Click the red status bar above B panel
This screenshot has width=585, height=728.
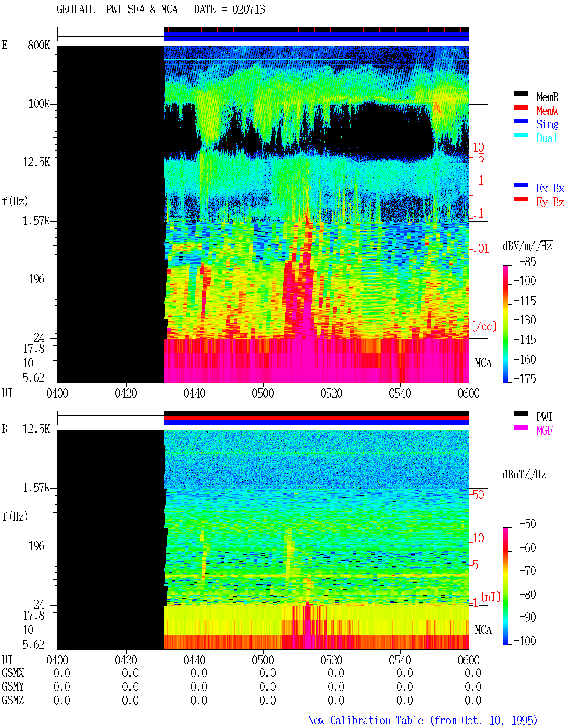(316, 418)
